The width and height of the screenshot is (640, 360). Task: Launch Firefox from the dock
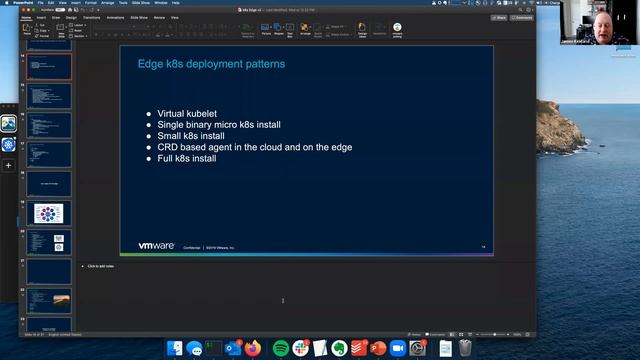tap(253, 348)
